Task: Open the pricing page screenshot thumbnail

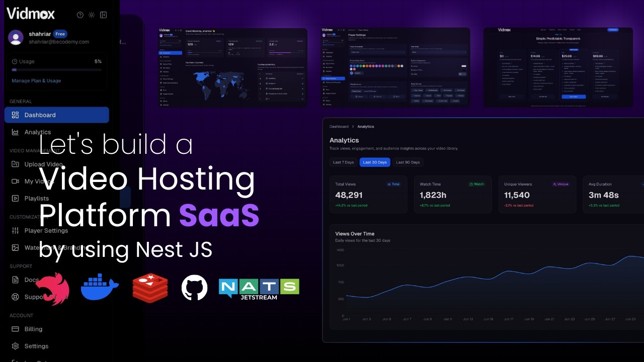Action: click(x=558, y=67)
